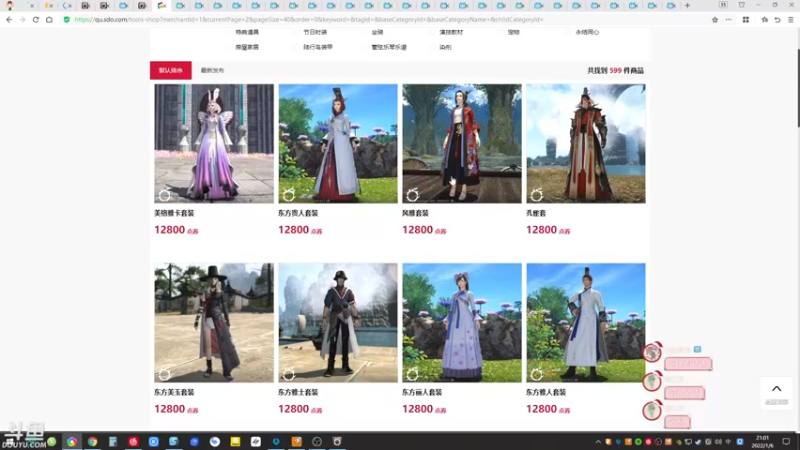
Task: Open the tab counter list button
Action: click(723, 5)
